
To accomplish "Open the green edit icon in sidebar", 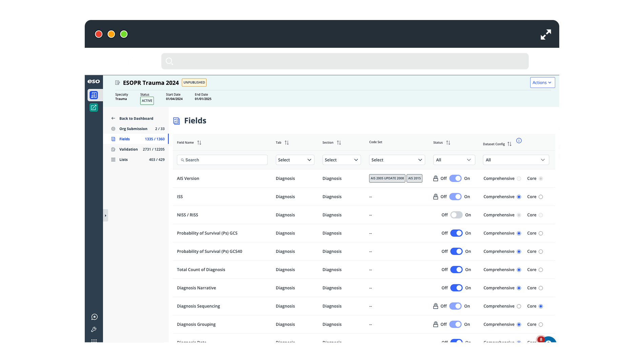I will pos(94,107).
